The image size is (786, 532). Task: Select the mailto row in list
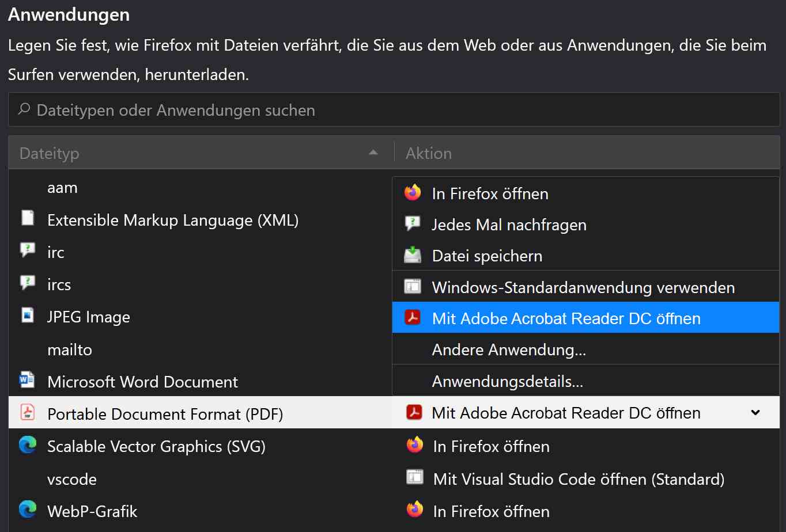coord(70,349)
